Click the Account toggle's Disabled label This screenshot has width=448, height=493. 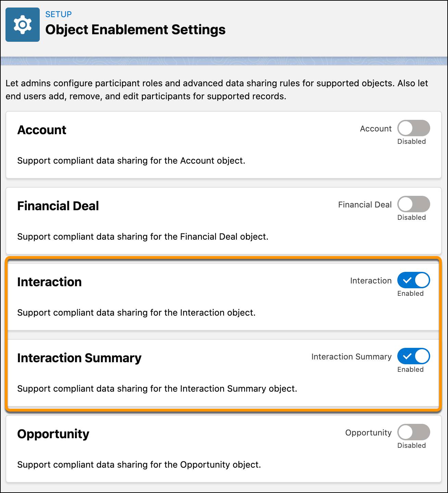point(412,141)
